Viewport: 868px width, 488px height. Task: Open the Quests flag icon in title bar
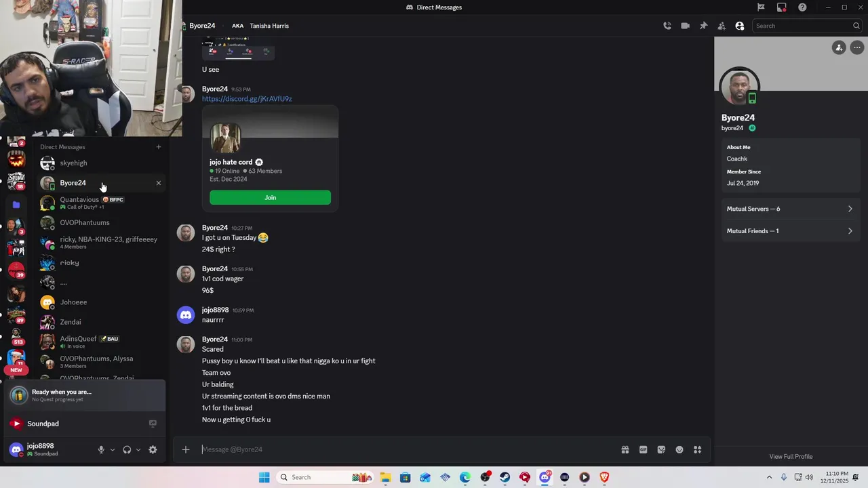[x=761, y=7]
